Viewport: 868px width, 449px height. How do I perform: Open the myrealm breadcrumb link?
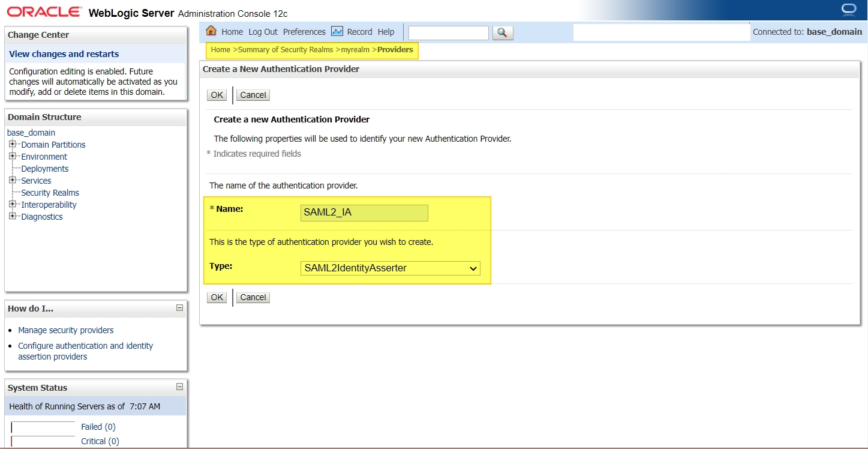click(x=355, y=50)
